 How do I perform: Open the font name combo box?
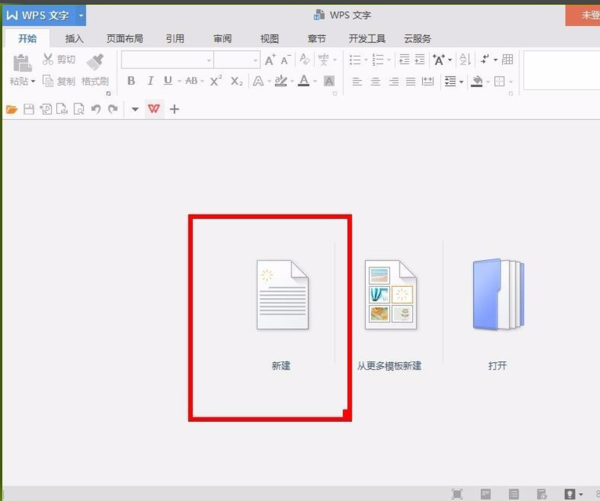167,60
